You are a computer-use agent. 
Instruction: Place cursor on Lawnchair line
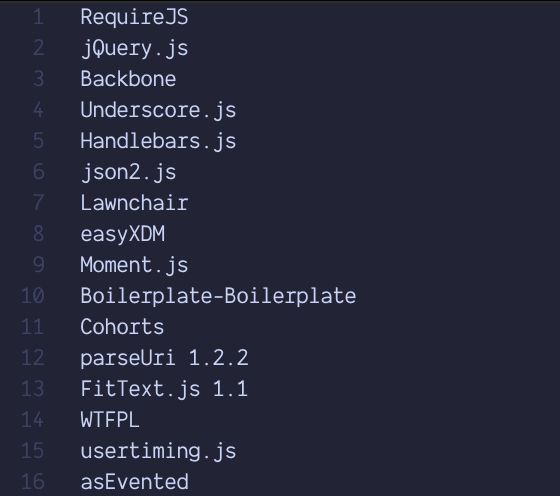click(x=134, y=203)
